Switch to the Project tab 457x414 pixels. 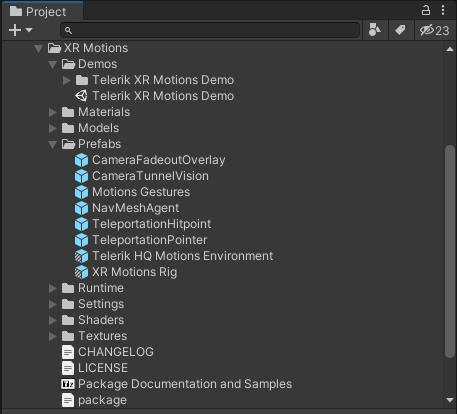click(42, 12)
